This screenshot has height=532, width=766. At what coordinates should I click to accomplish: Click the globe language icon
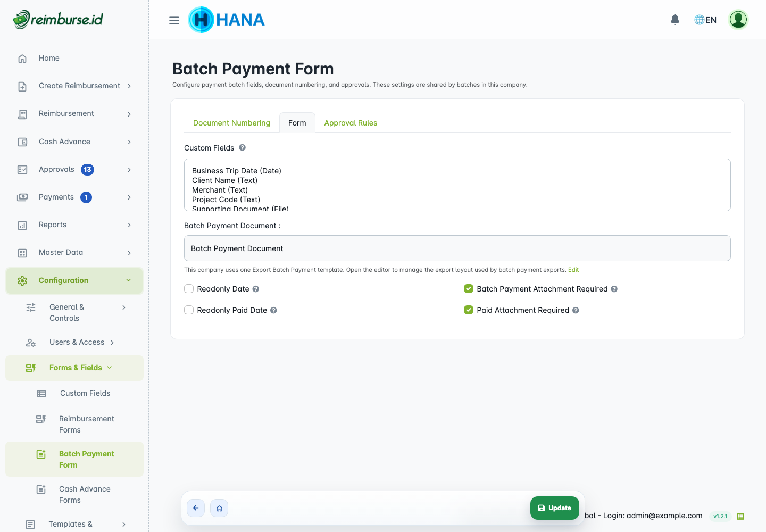[x=700, y=20]
